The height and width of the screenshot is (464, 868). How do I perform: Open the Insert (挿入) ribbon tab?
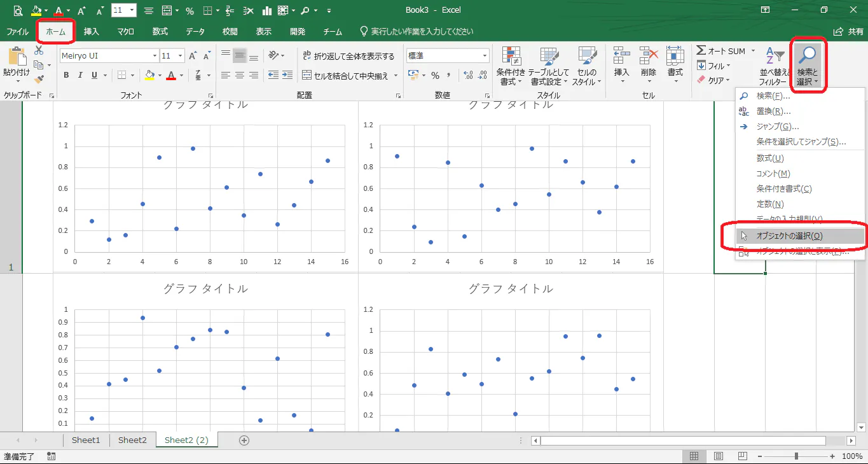(92, 31)
